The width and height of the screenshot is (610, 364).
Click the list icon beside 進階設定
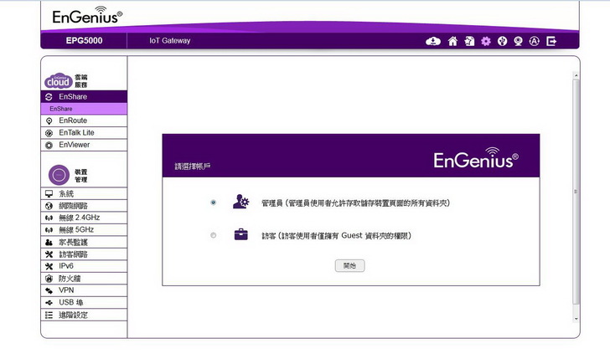tap(49, 315)
